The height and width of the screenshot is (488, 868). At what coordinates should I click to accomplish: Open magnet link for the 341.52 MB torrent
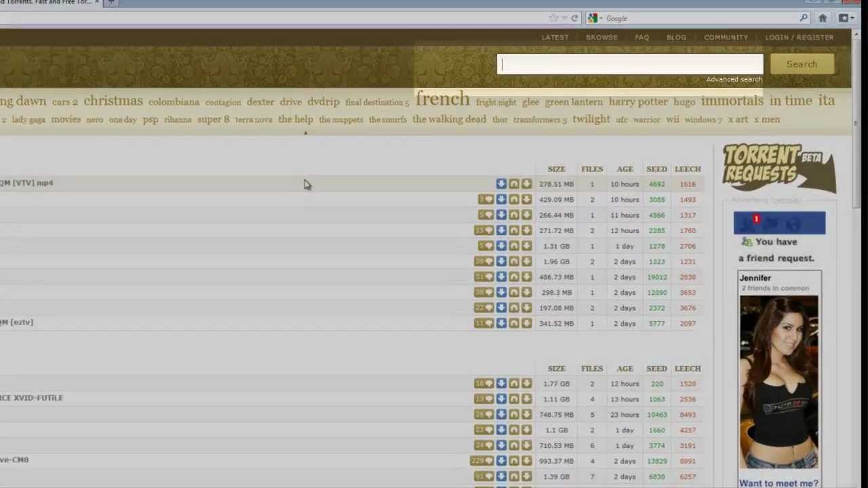click(x=514, y=323)
